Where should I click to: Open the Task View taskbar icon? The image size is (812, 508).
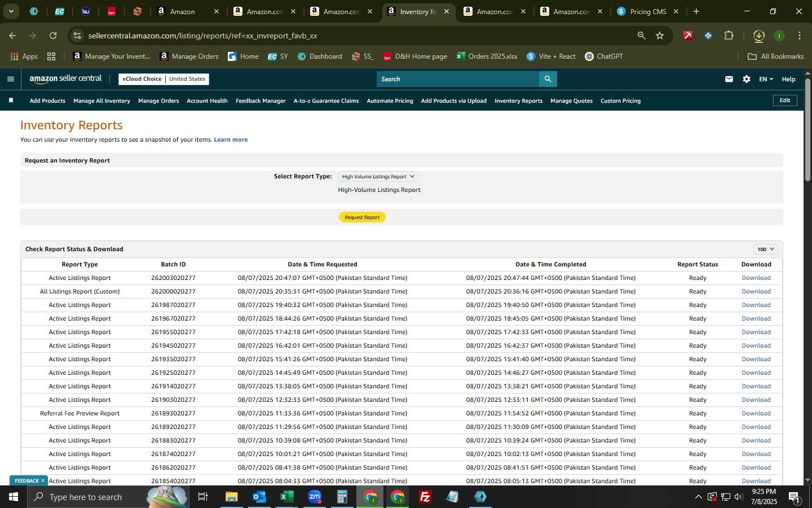coord(203,497)
